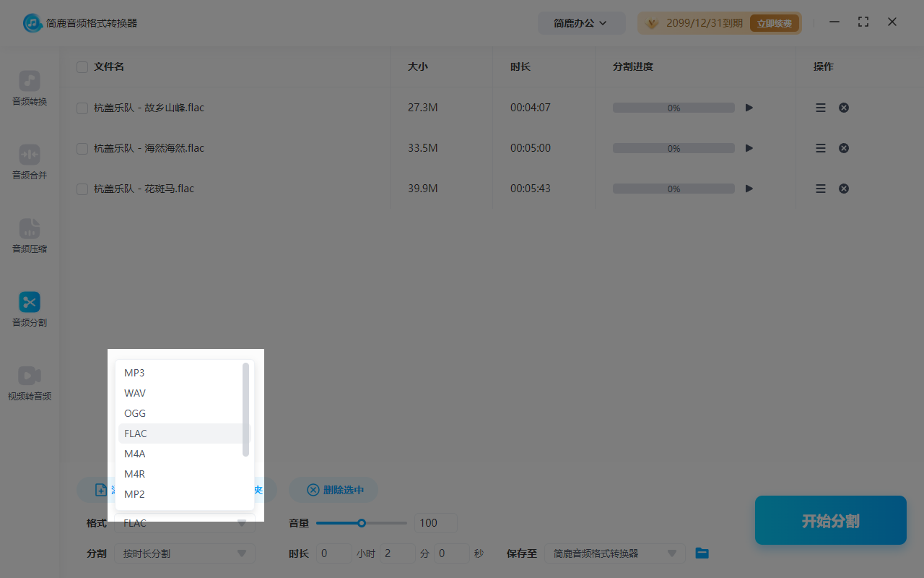Open split settings menu for 海然海然.flac
This screenshot has height=578, width=924.
coord(820,147)
